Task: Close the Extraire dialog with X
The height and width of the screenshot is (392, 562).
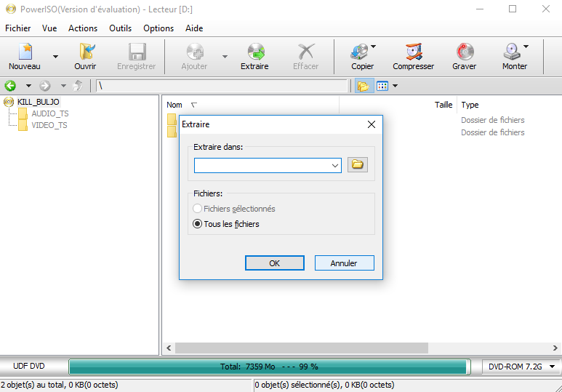Action: (x=372, y=124)
